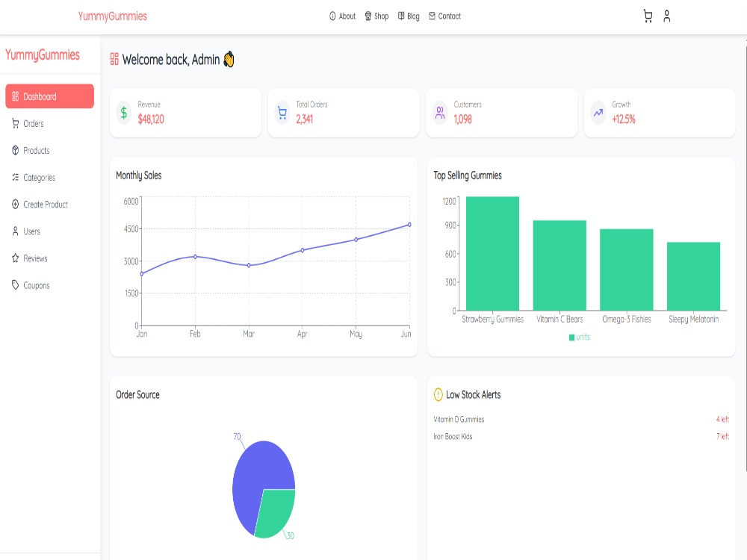Screen dimensions: 747x560
Task: Click the '4 left' stock count
Action: click(x=722, y=420)
